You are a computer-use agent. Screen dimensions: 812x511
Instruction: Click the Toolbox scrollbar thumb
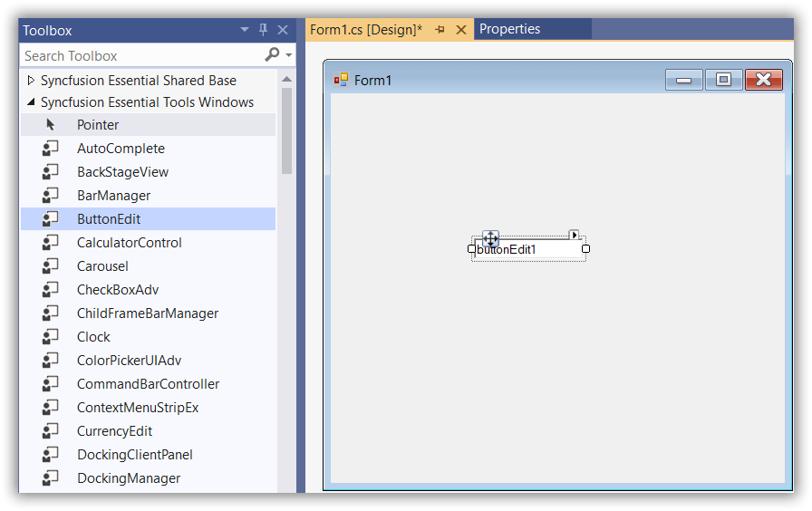point(287,130)
